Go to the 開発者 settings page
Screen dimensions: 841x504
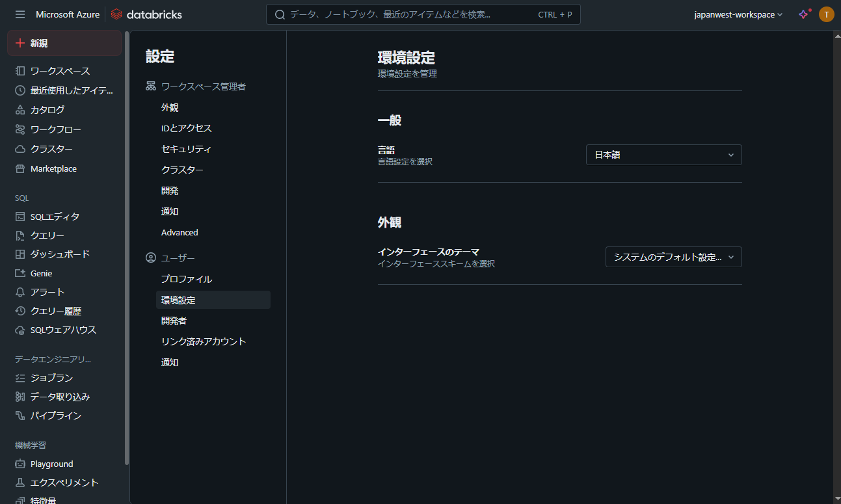(x=174, y=321)
